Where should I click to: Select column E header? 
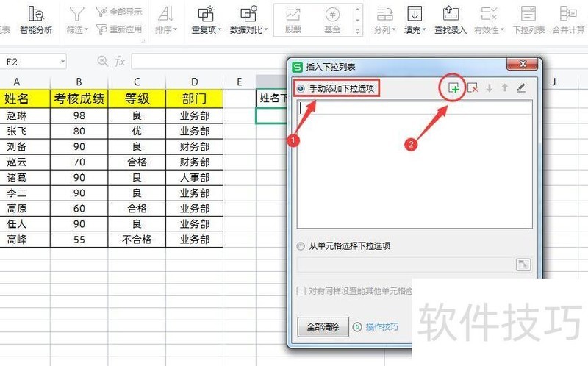pyautogui.click(x=240, y=82)
